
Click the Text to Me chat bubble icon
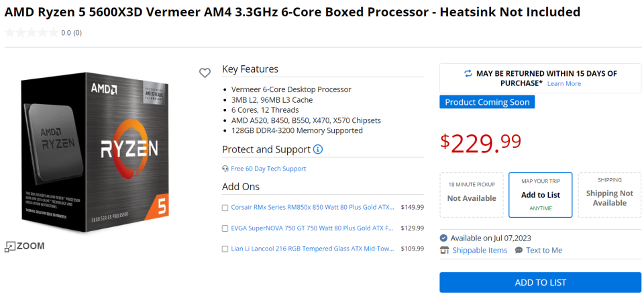tap(519, 250)
